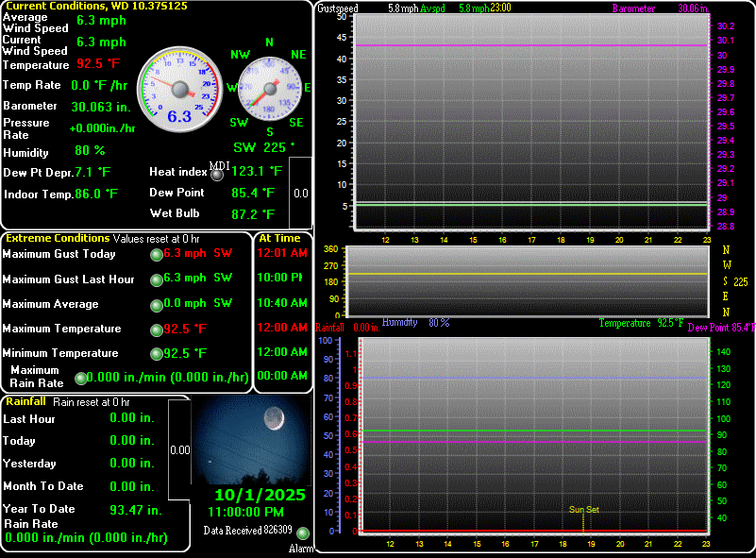The width and height of the screenshot is (756, 558).
Task: Click the Rainfall panel heading
Action: (x=25, y=402)
